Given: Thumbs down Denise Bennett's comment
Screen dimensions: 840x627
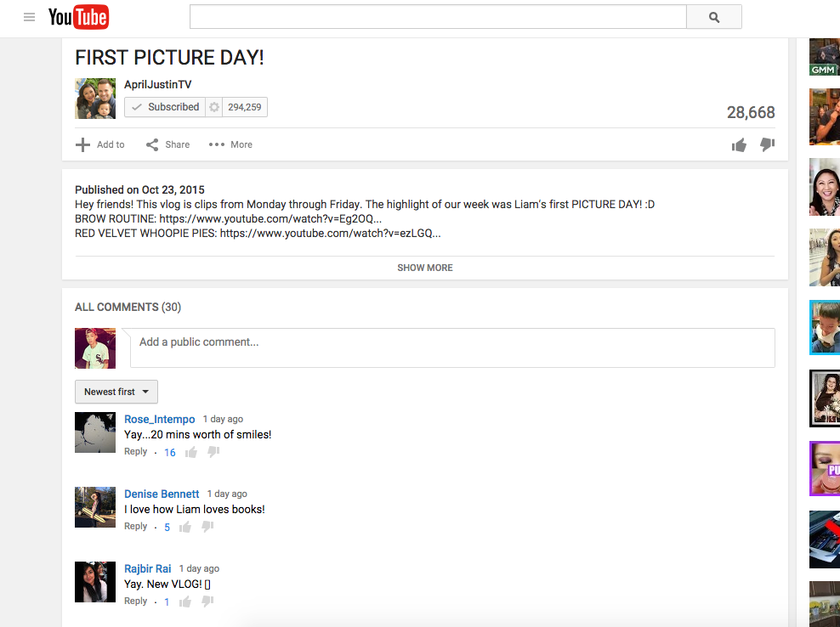Looking at the screenshot, I should 207,527.
